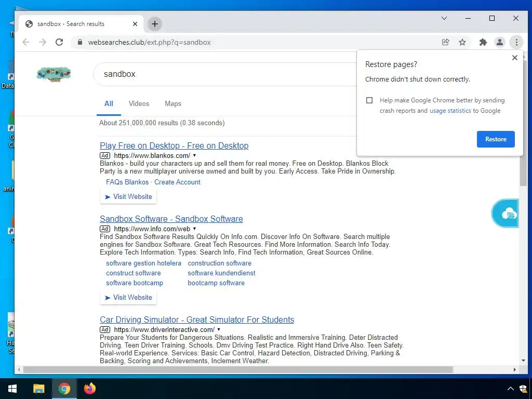The width and height of the screenshot is (532, 399).
Task: Open 'Play Free on Desktop' ad title
Action: [174, 145]
